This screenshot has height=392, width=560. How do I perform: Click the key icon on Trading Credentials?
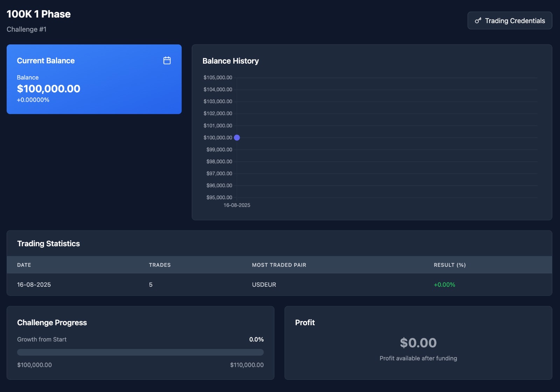coord(478,20)
